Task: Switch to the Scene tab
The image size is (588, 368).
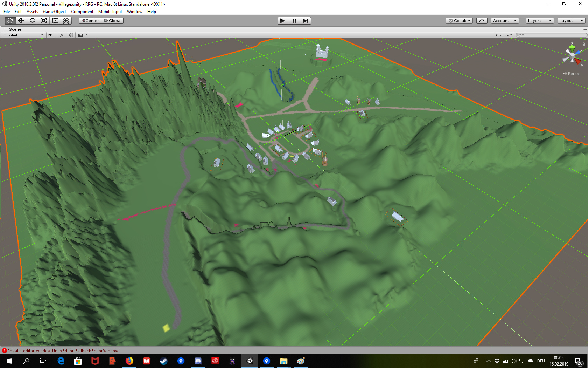Action: [x=13, y=29]
